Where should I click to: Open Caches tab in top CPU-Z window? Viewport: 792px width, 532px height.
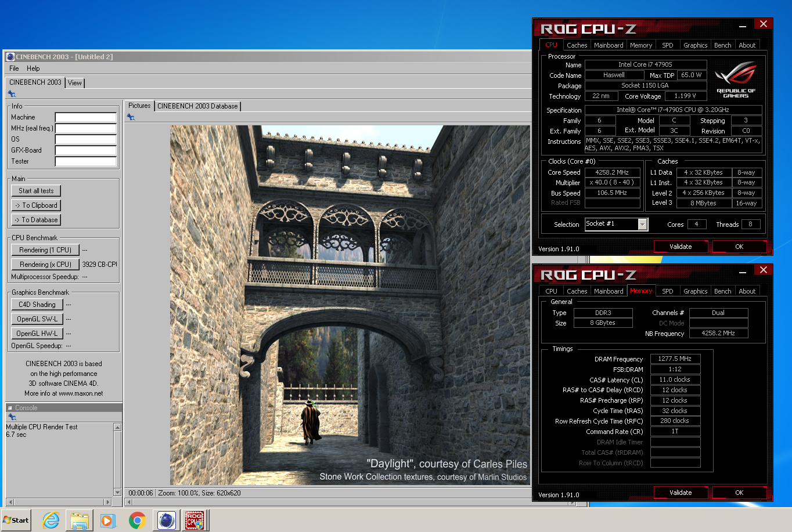click(577, 45)
